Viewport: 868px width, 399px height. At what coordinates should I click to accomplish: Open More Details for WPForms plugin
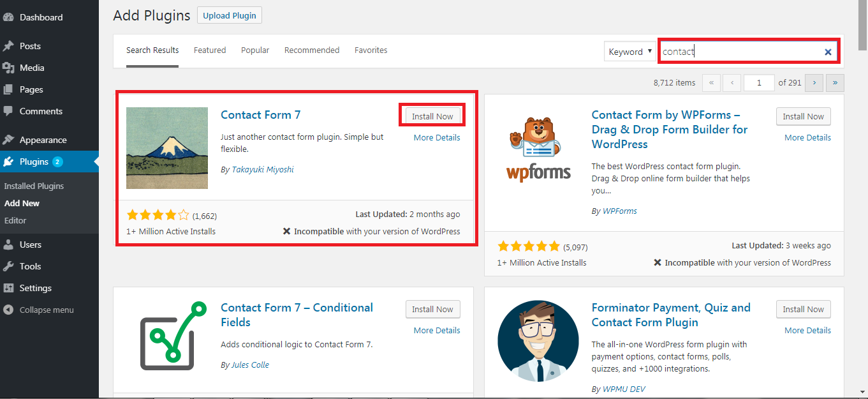[x=807, y=137]
